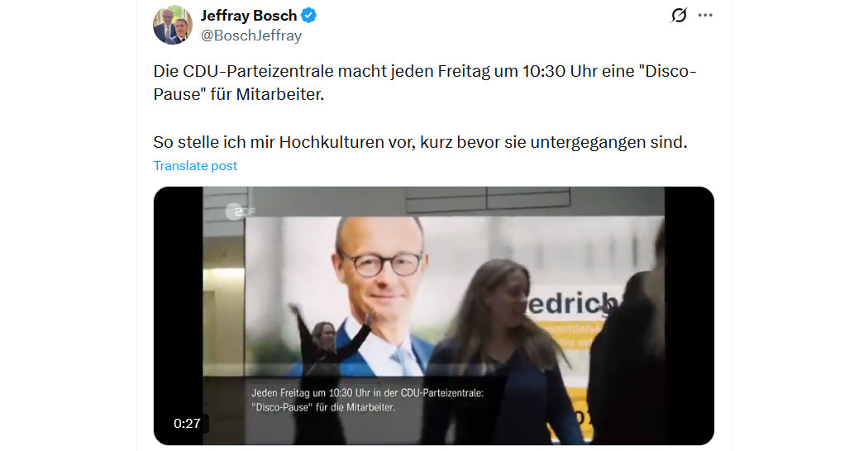
Task: Click the video subtitle 'Jeden Freitag um 10:30'
Action: (x=367, y=400)
